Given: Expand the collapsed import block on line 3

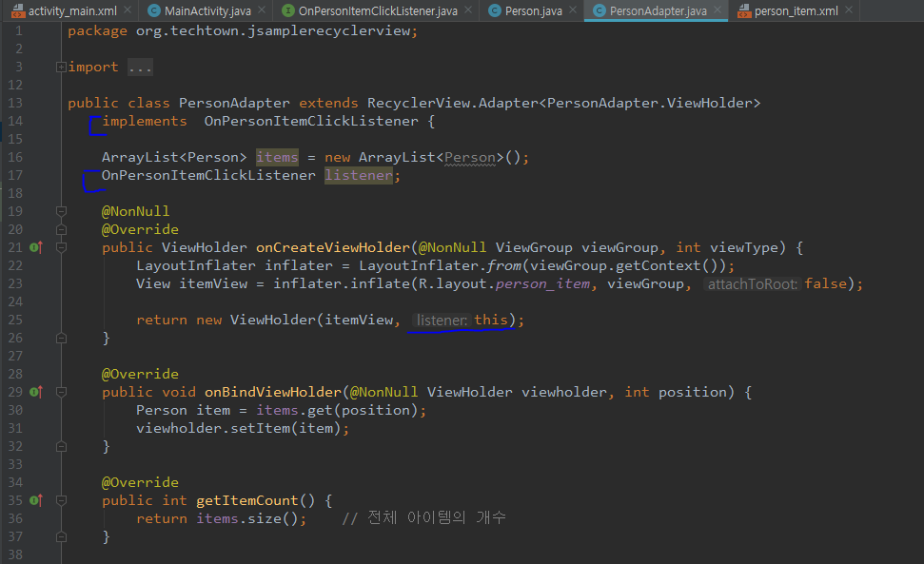Looking at the screenshot, I should tap(61, 68).
